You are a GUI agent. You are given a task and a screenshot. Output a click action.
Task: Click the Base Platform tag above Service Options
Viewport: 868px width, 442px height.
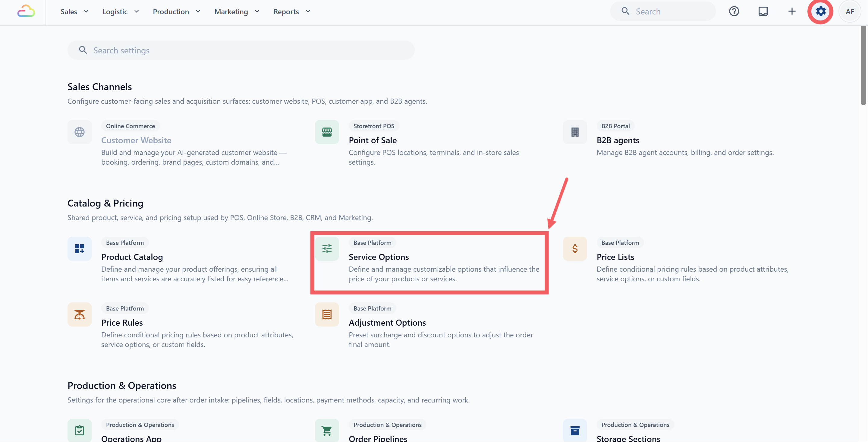point(372,242)
